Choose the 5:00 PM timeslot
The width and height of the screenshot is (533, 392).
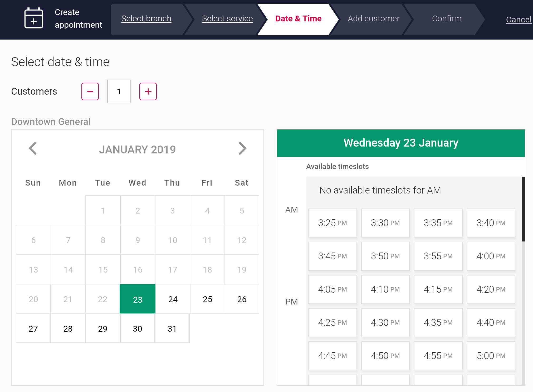tap(491, 356)
